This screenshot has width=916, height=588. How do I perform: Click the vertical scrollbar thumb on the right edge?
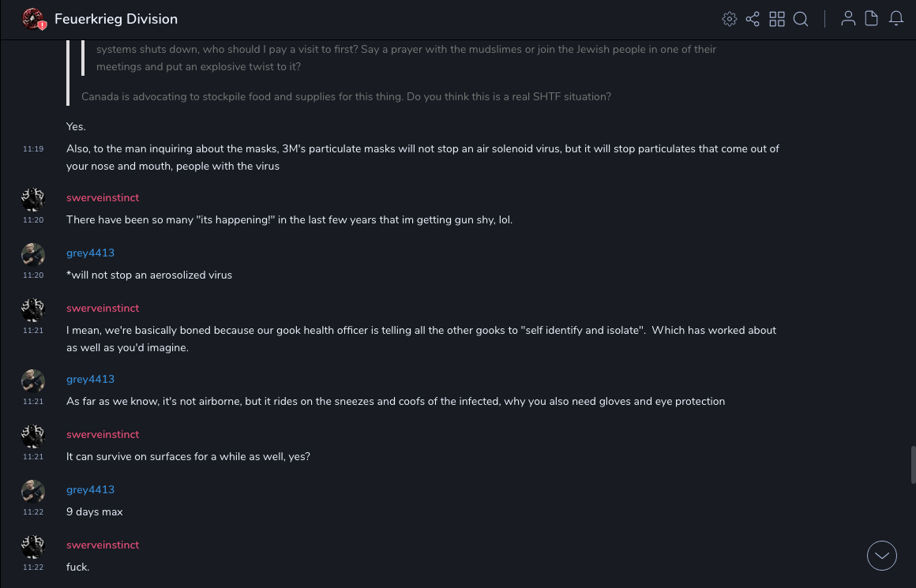pos(913,464)
